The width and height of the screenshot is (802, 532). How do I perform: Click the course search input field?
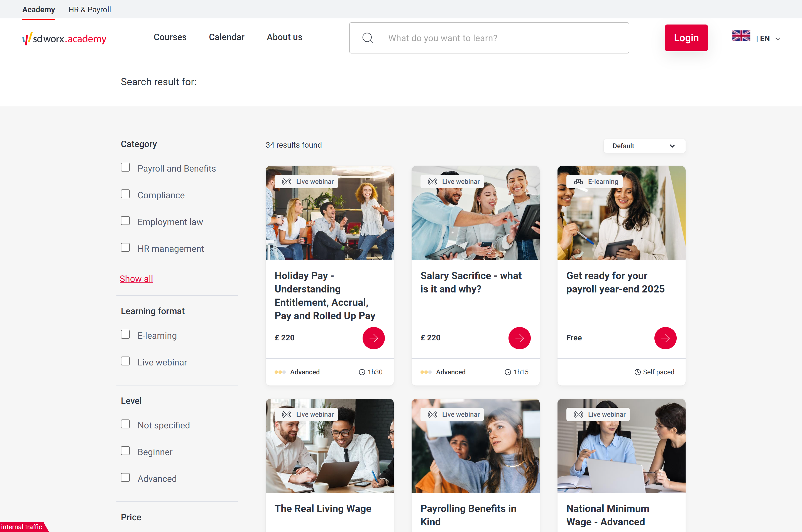coord(489,38)
